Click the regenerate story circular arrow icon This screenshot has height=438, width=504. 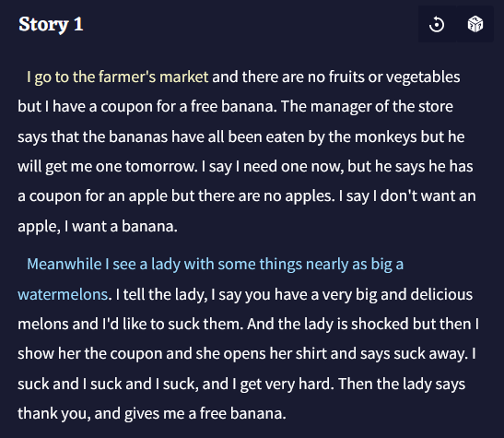(x=437, y=25)
